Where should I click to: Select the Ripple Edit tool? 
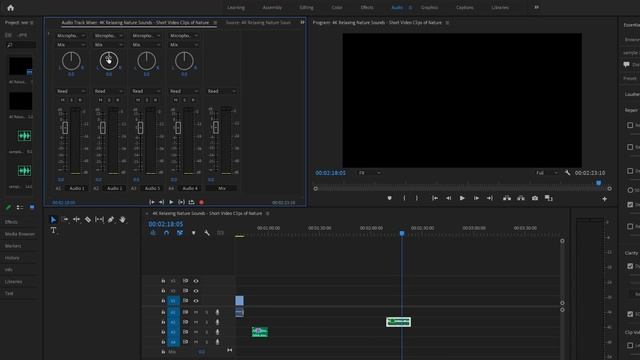(x=76, y=220)
